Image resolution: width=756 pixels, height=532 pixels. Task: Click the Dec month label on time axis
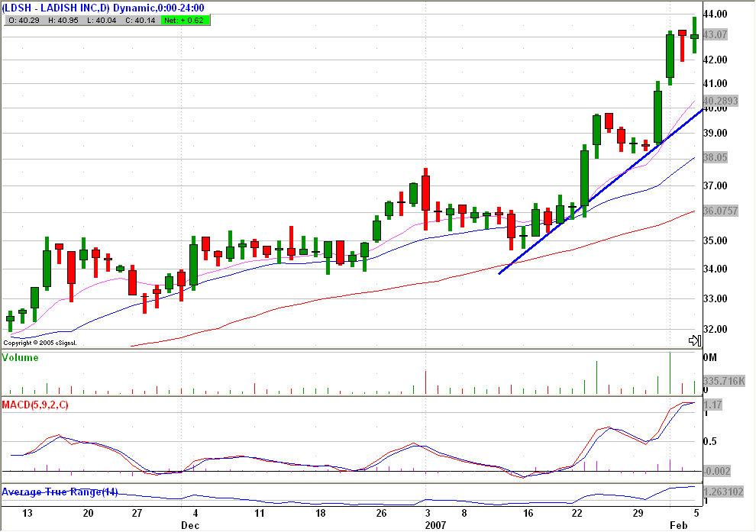tap(190, 525)
